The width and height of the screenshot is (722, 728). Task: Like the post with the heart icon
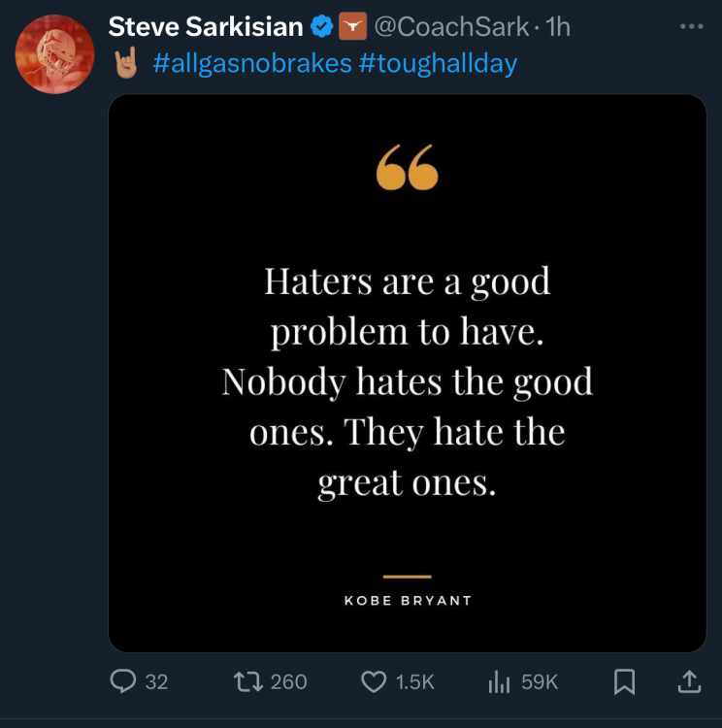pyautogui.click(x=375, y=682)
